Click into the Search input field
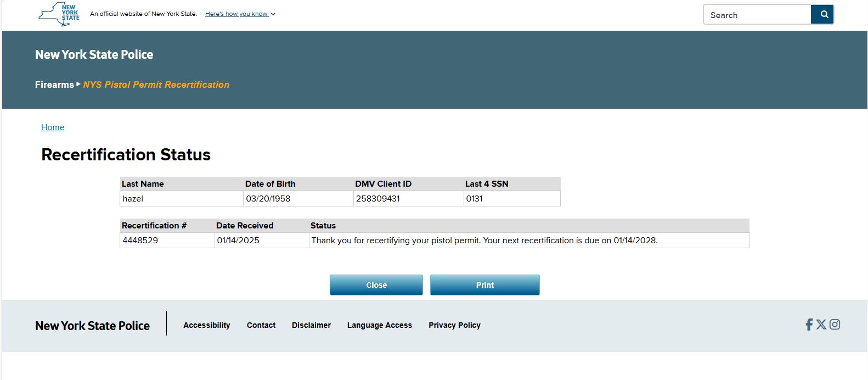 (757, 15)
